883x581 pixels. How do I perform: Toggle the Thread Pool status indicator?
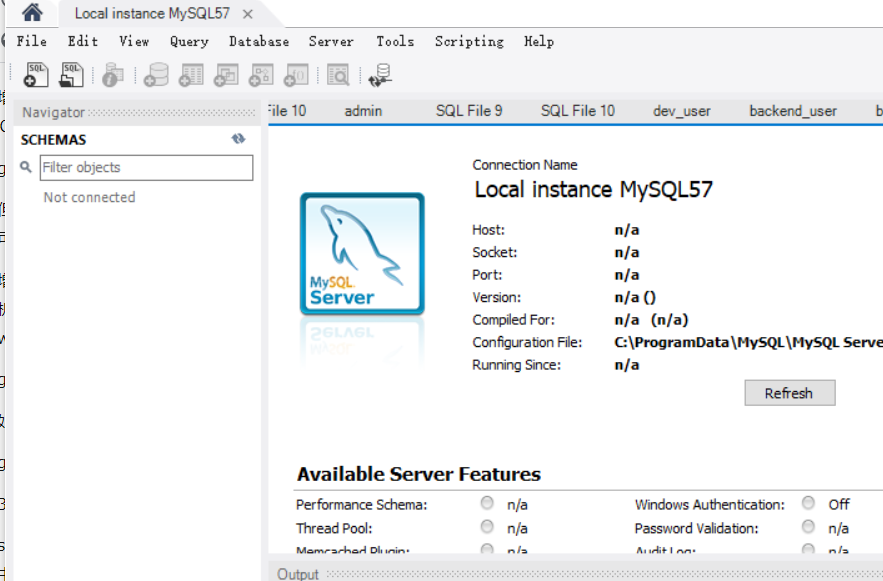(487, 527)
